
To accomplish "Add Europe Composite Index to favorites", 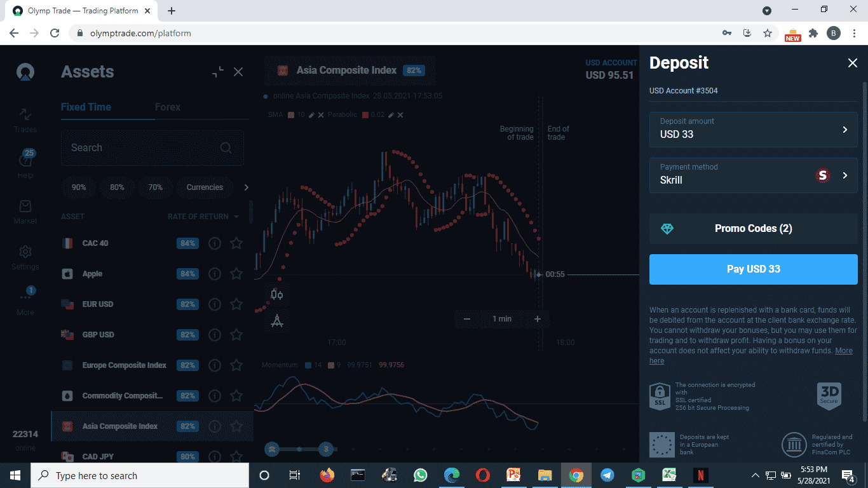I will point(236,365).
